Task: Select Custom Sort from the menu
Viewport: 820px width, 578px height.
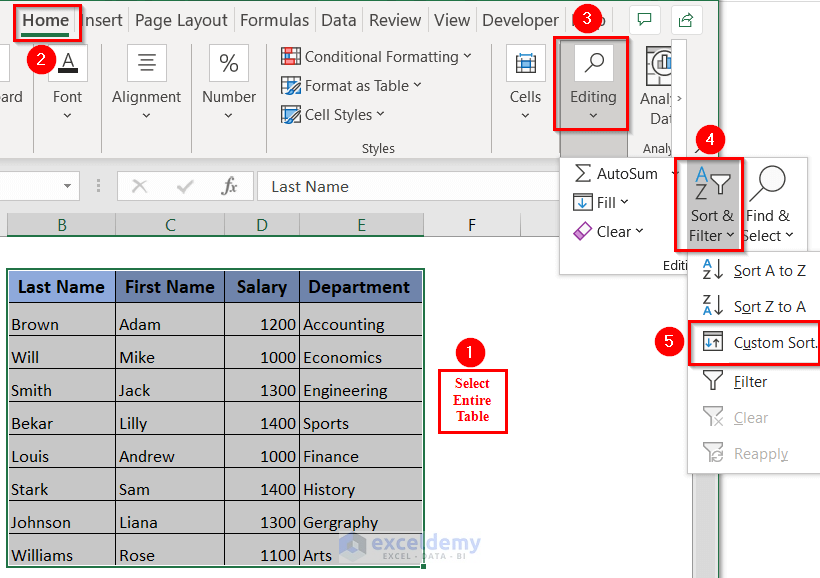Action: tap(770, 343)
